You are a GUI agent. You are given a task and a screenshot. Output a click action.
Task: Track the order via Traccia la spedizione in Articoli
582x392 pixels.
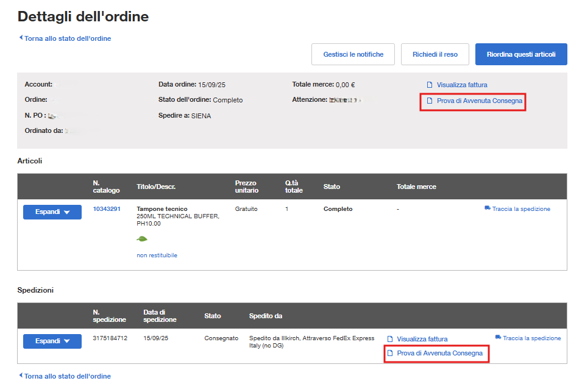pos(521,208)
